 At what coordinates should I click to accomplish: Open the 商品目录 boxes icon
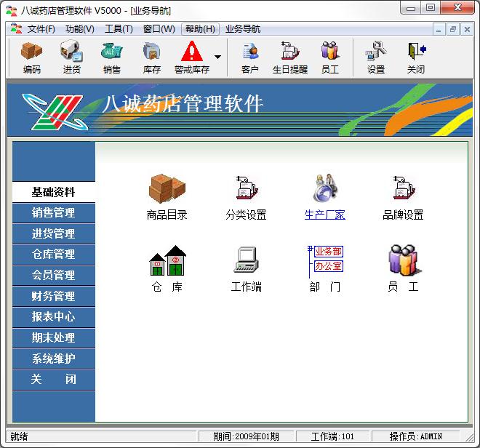pyautogui.click(x=167, y=188)
